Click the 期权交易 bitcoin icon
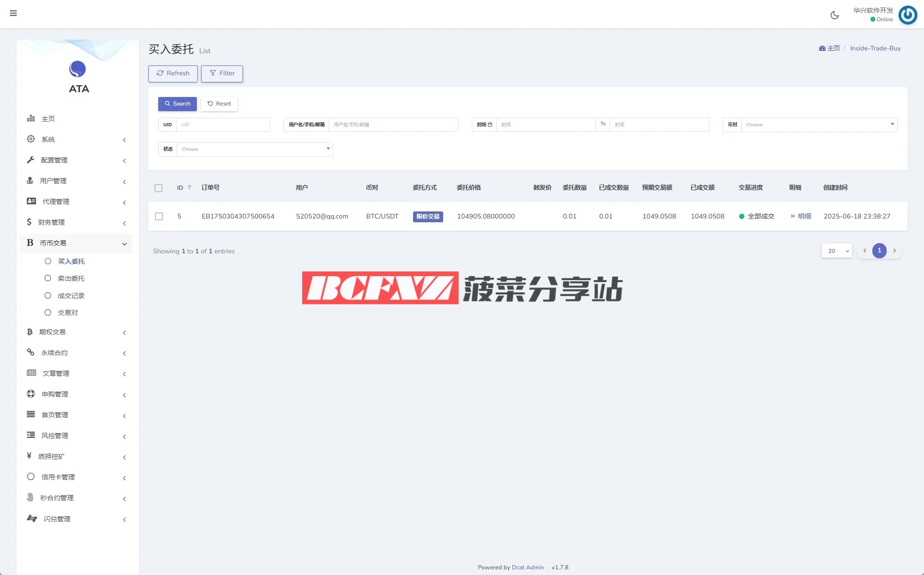924x575 pixels. [x=30, y=332]
